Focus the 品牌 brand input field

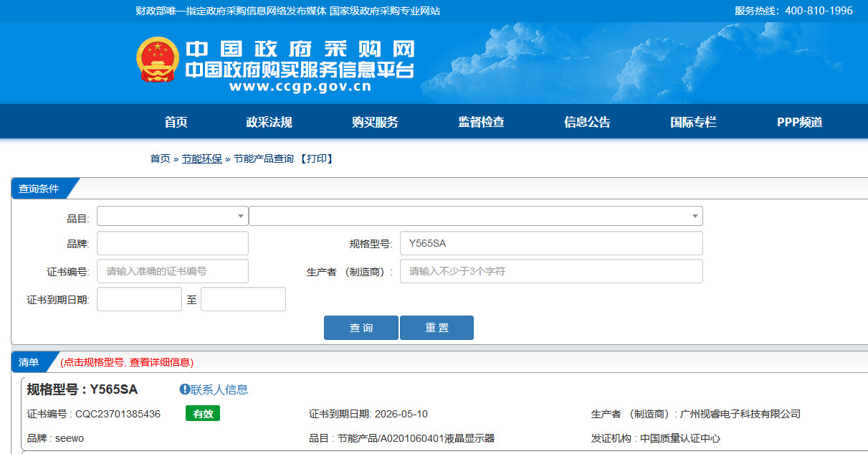pos(172,243)
